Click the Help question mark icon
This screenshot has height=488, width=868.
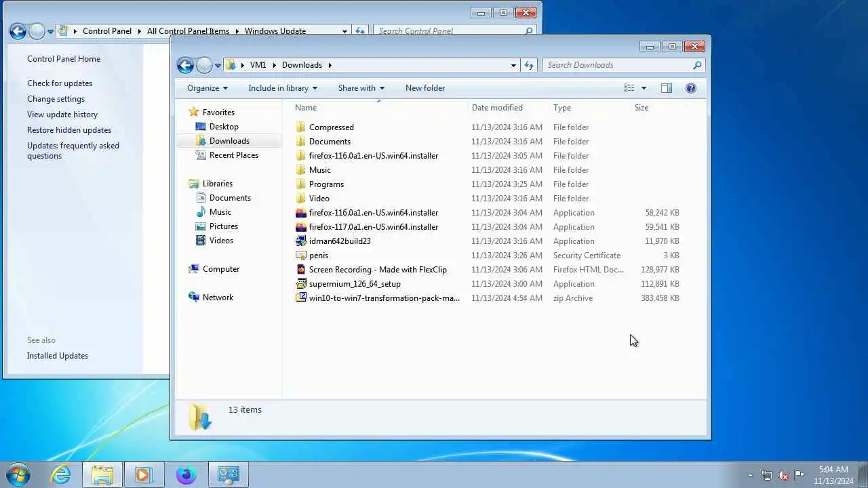[691, 88]
